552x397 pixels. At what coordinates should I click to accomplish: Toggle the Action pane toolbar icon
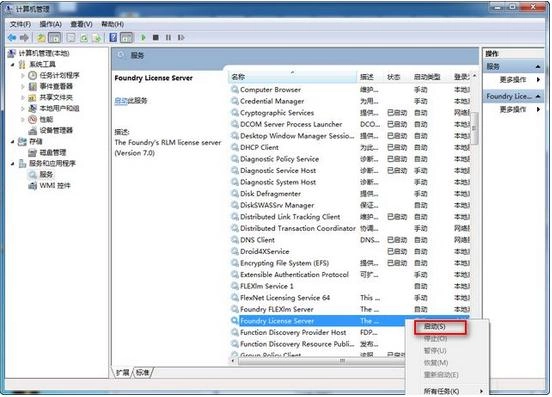tap(126, 37)
